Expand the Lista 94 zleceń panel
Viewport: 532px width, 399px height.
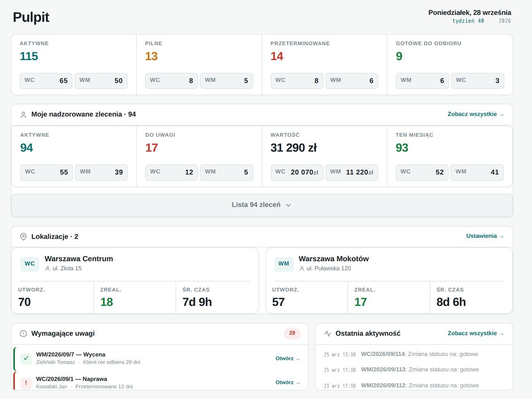click(x=262, y=205)
